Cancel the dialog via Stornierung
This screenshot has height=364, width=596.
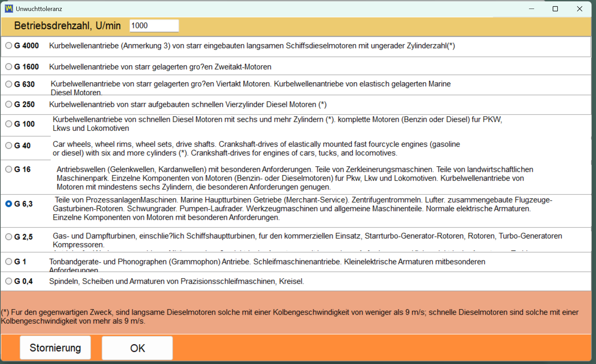click(55, 348)
